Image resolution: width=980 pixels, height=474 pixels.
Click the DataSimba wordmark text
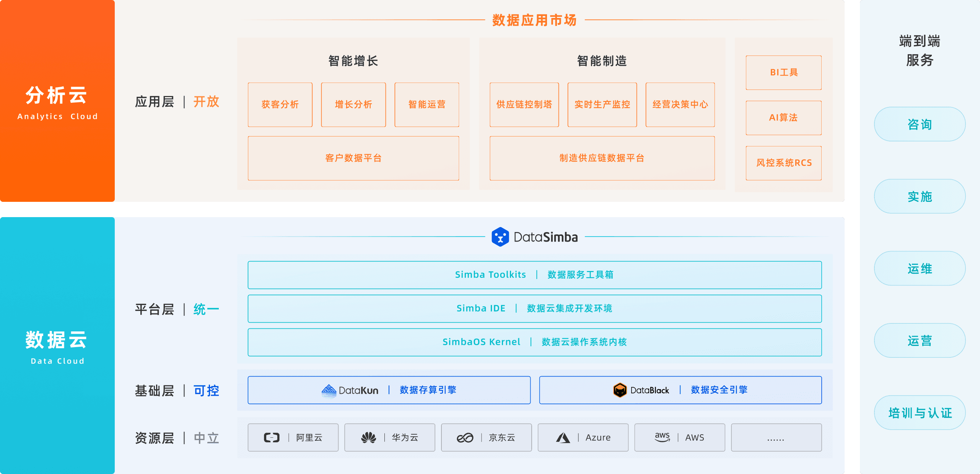tap(546, 237)
